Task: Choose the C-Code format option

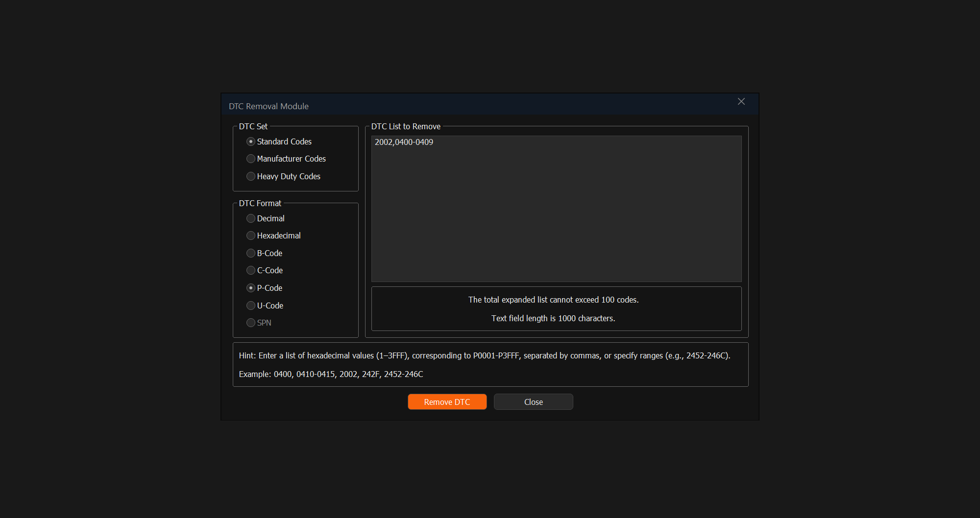Action: pos(251,270)
